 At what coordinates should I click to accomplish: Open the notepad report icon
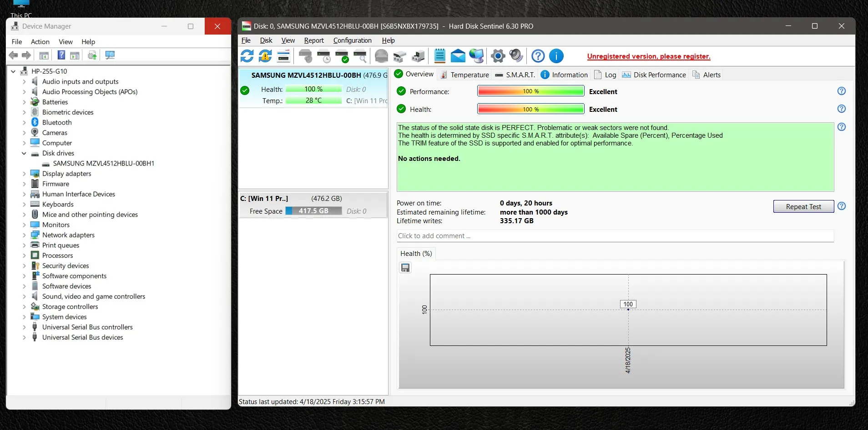(439, 56)
